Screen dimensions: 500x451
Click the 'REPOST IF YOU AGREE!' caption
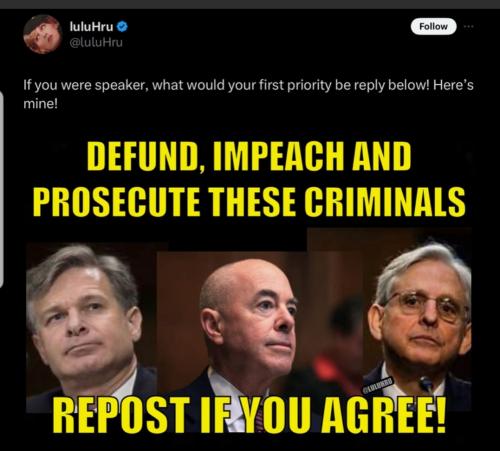249,417
